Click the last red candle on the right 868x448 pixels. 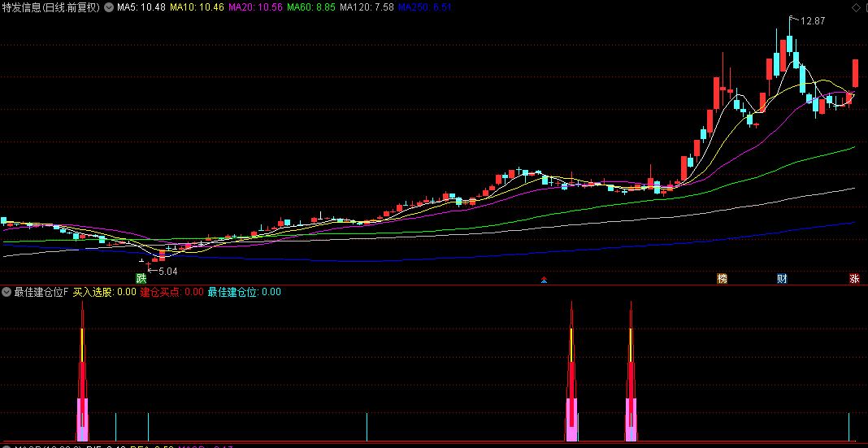(x=855, y=73)
